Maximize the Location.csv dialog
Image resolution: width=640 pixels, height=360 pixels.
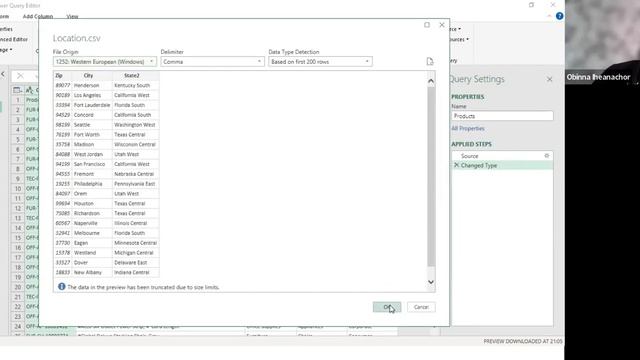[427, 25]
